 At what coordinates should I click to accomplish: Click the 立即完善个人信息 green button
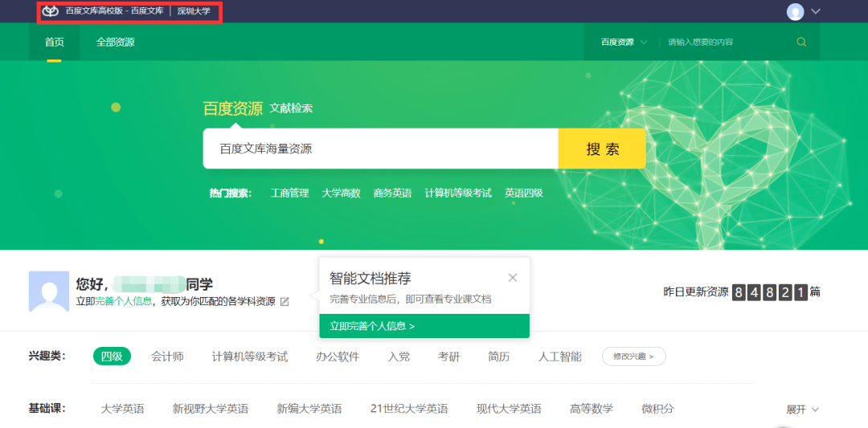424,326
